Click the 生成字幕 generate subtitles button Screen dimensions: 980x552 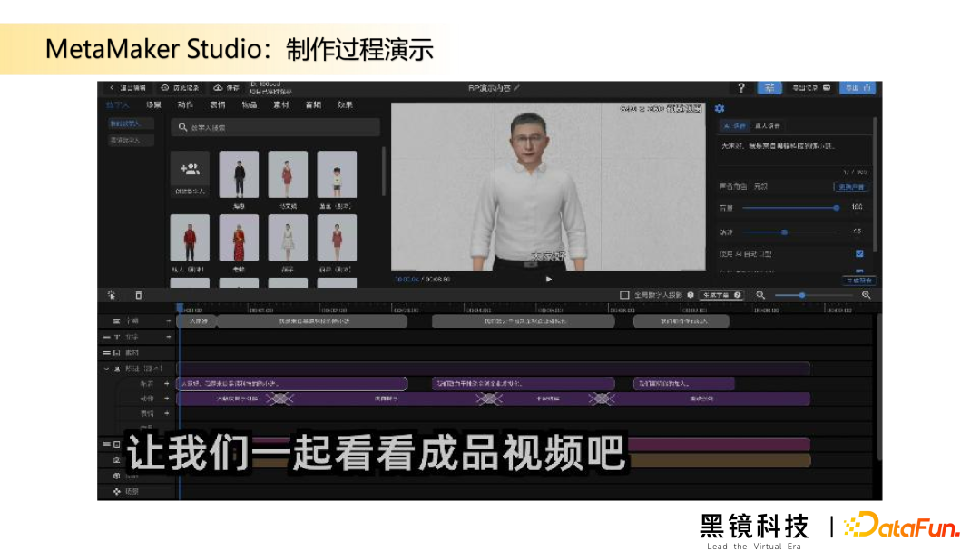point(722,295)
